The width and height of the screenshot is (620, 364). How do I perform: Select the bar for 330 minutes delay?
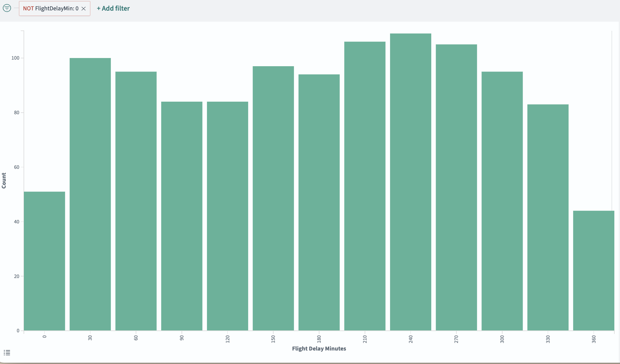548,217
